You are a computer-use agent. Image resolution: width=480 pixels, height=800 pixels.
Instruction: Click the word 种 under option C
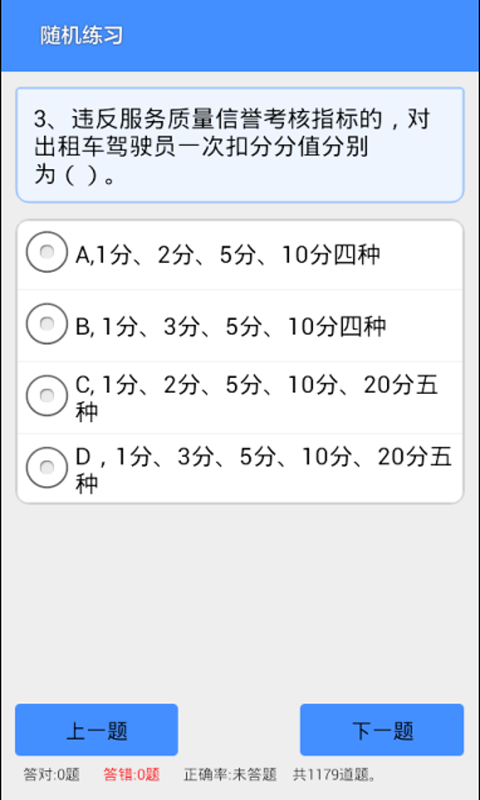[x=87, y=411]
